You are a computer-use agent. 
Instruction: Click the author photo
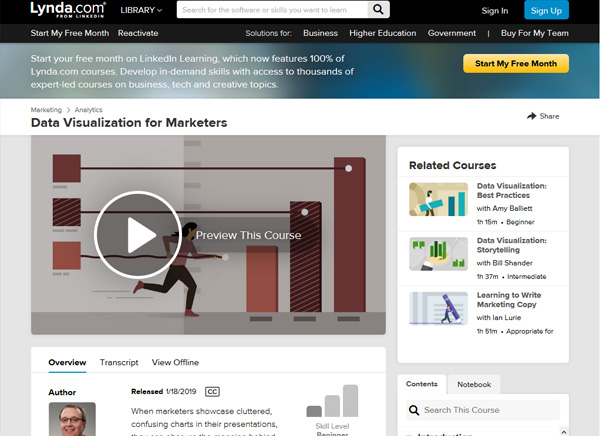72,419
